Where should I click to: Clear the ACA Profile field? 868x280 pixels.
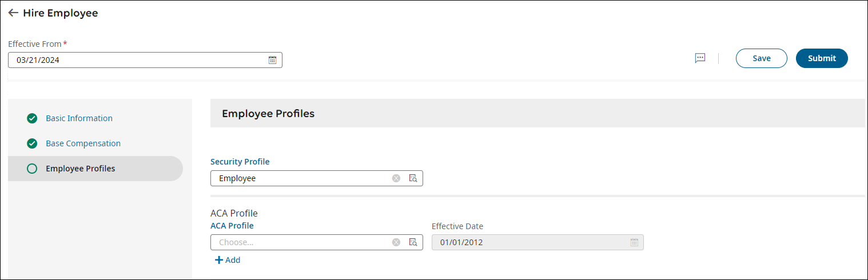396,242
